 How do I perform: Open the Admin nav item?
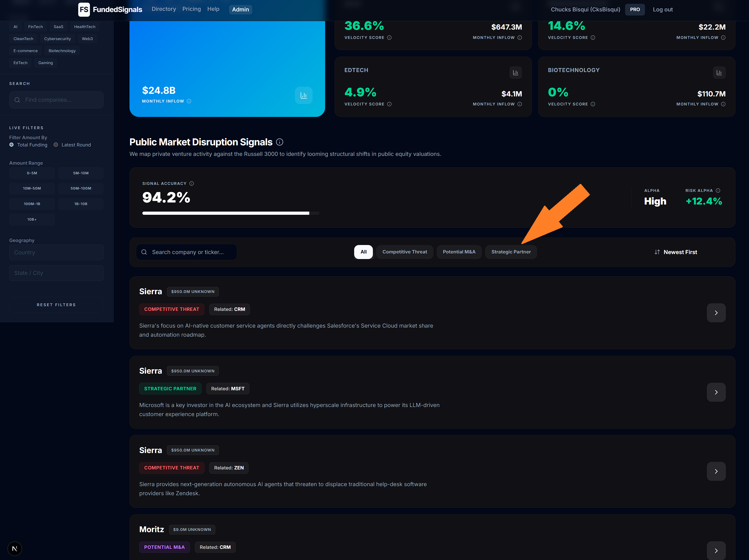click(240, 9)
